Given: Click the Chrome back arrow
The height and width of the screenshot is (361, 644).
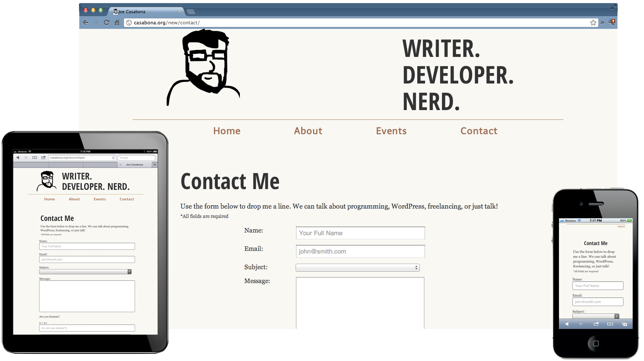Looking at the screenshot, I should point(86,23).
